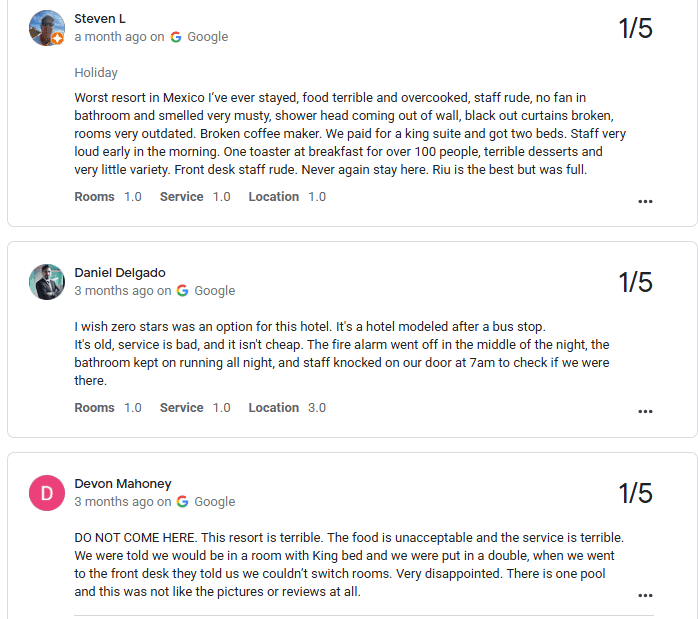
Task: Click Devon Mahoney's pink D avatar
Action: point(47,493)
